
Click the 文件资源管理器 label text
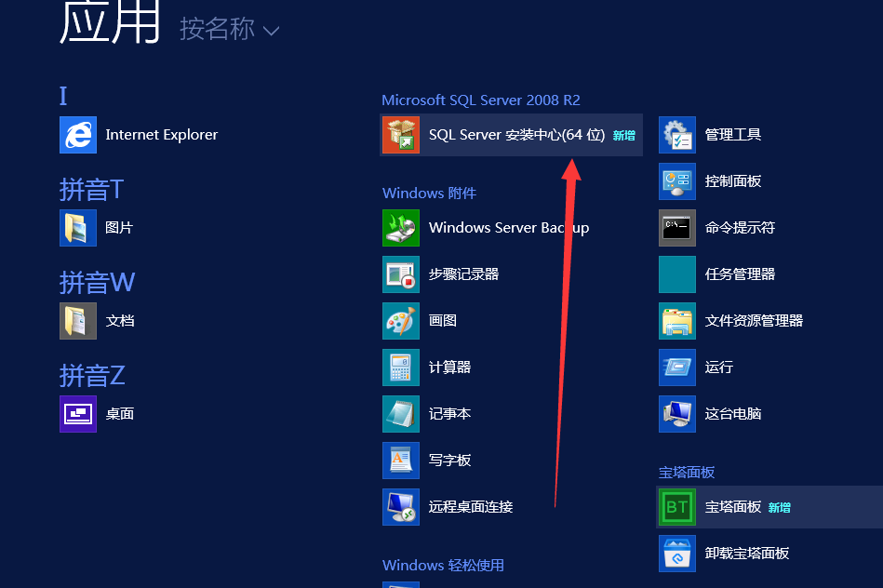tap(754, 320)
